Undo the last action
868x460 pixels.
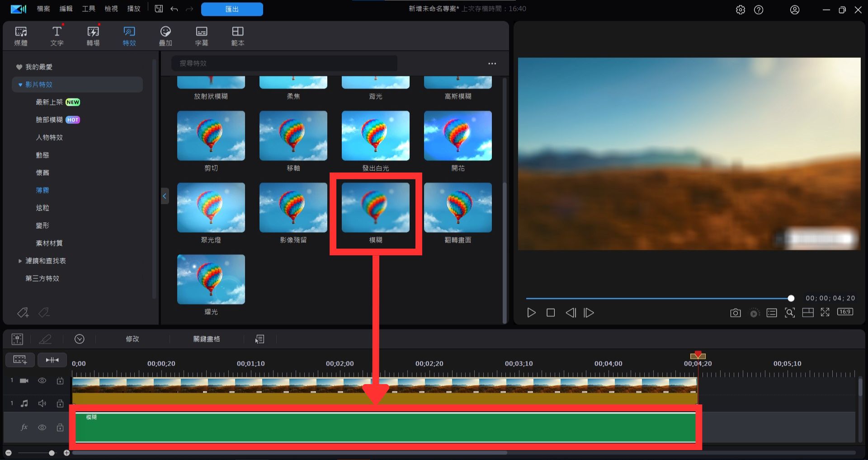click(x=174, y=9)
